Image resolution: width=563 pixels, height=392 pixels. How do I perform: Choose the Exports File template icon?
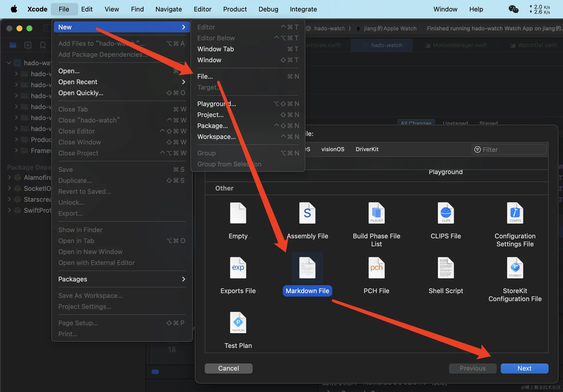238,268
